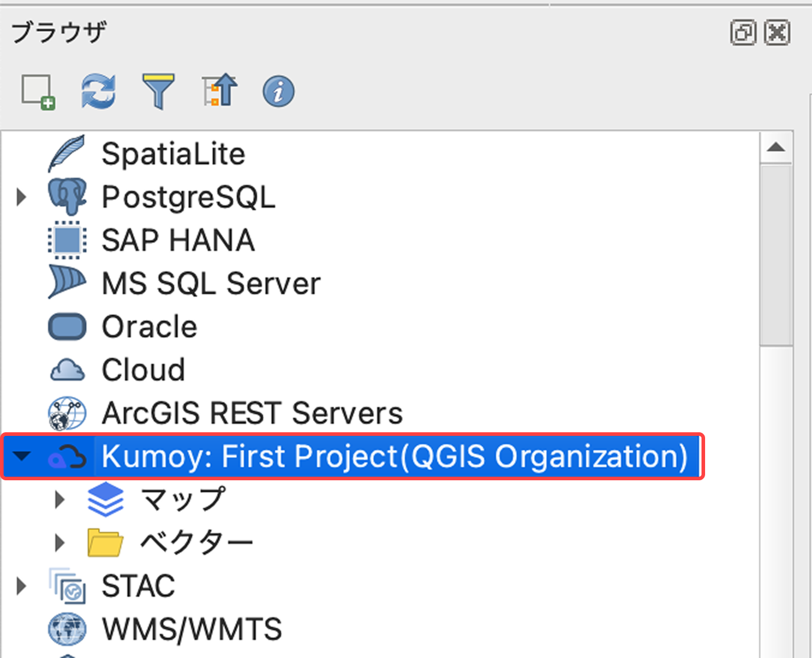Click the Collapse All tree icon
This screenshot has height=658, width=812.
coord(219,92)
